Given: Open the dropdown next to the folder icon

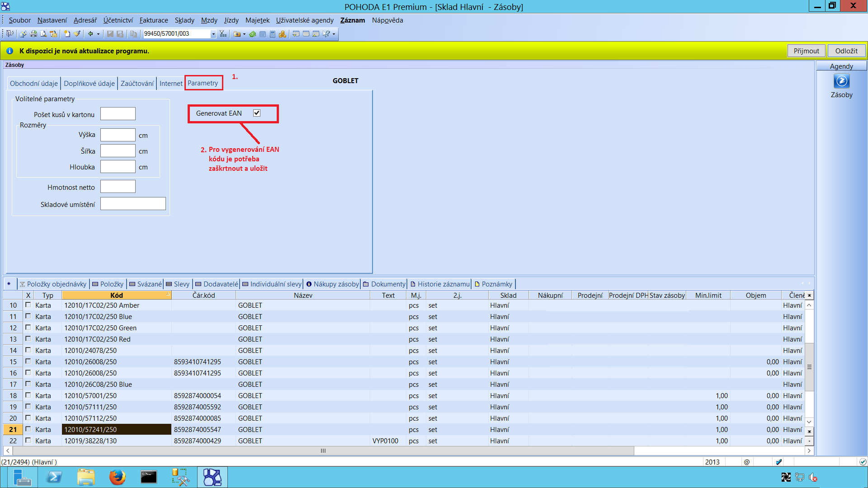Looking at the screenshot, I should click(x=245, y=34).
